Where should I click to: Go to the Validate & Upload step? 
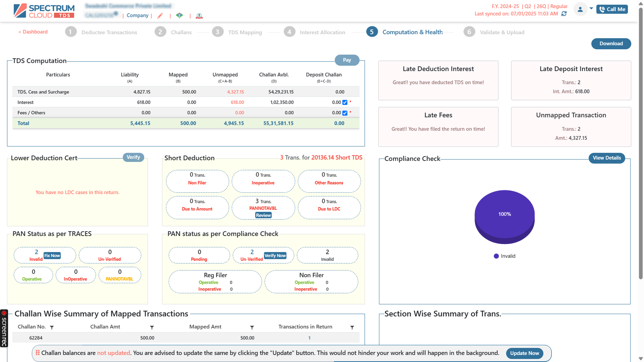[502, 32]
